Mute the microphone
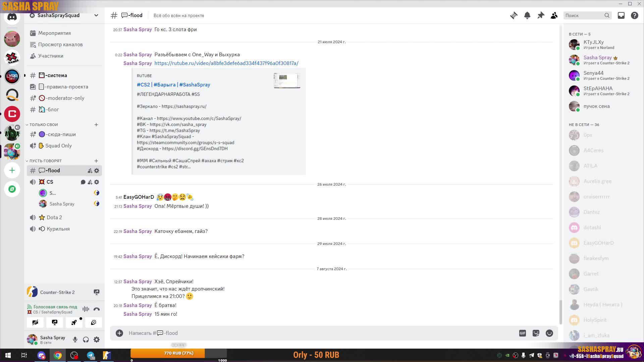The image size is (644, 362). (x=75, y=340)
